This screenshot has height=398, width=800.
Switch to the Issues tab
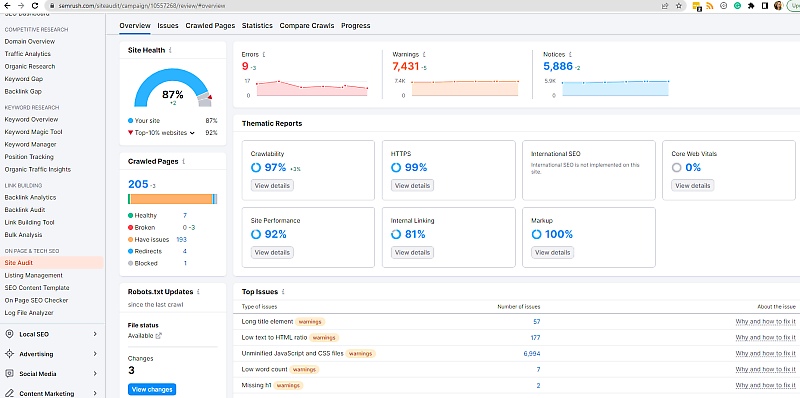click(x=168, y=26)
